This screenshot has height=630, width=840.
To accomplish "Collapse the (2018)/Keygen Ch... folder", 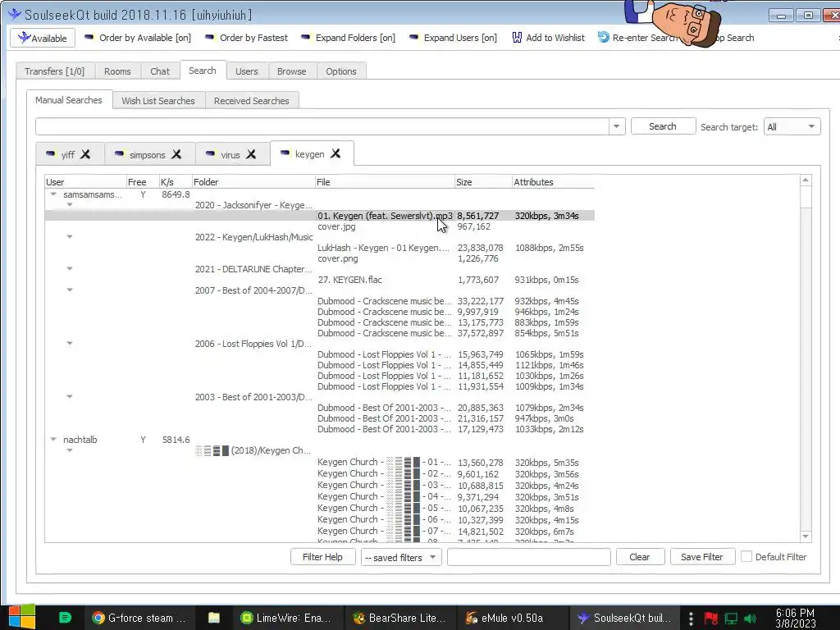I will (x=70, y=450).
